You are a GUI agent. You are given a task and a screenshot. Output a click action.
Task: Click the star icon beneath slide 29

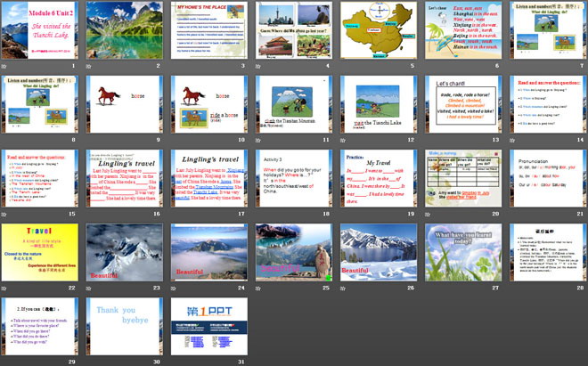coord(4,362)
